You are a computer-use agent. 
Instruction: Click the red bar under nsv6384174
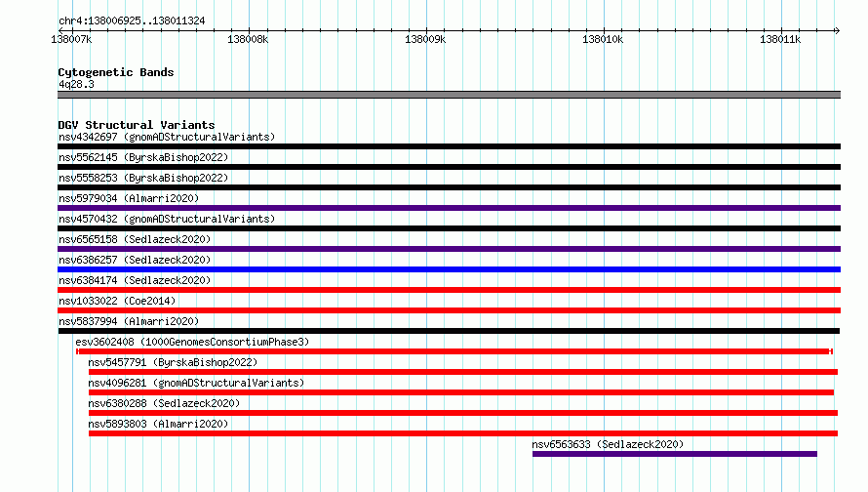click(449, 290)
